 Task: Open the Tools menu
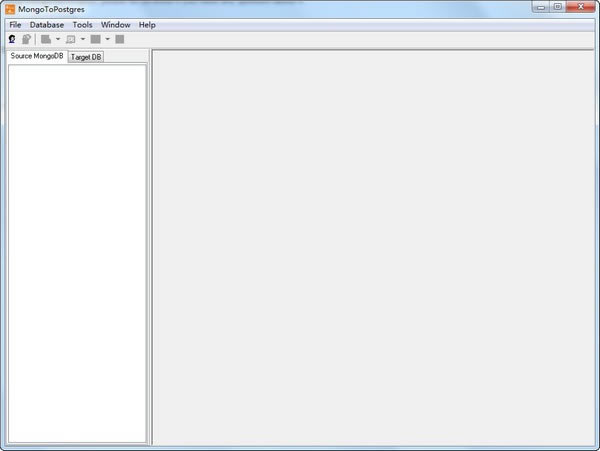82,25
